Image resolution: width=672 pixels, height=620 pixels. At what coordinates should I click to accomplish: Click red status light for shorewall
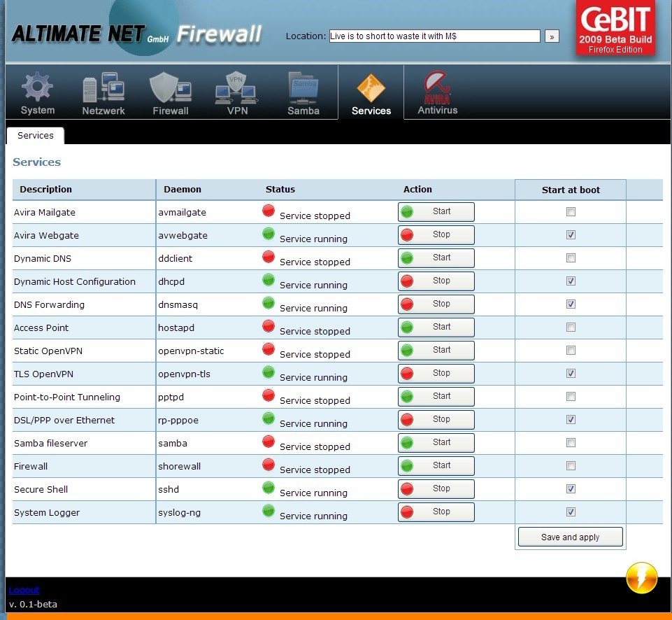tap(269, 465)
